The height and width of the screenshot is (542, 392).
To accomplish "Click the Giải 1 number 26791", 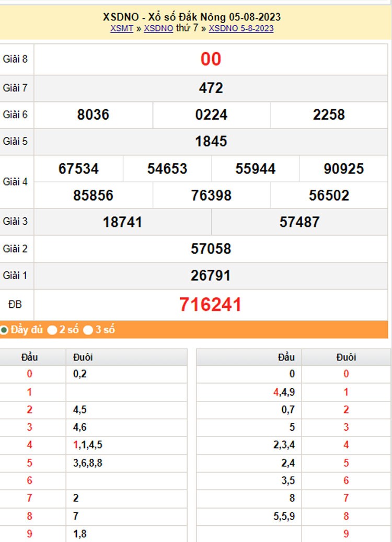I will pos(211,275).
